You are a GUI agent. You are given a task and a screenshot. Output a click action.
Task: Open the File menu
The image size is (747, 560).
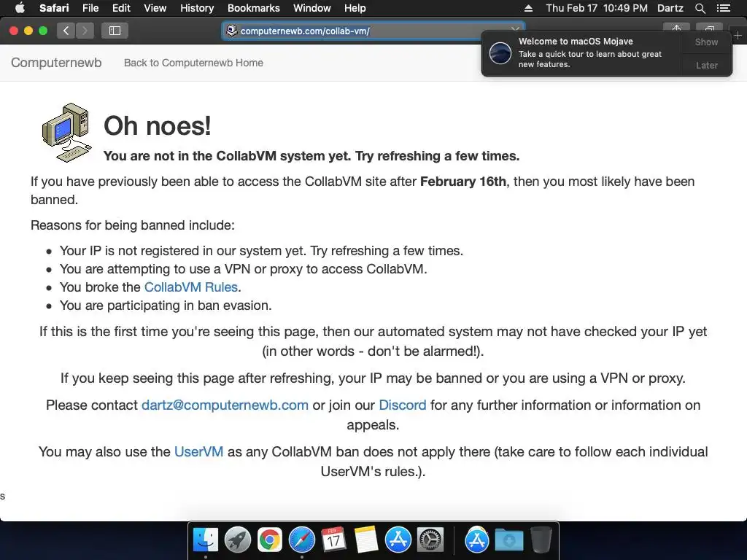coord(90,8)
